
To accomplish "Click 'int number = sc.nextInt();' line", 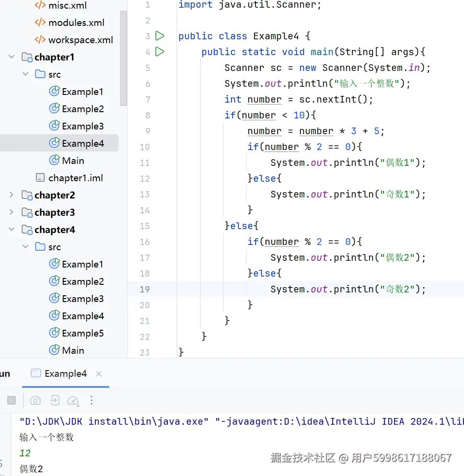I will click(299, 99).
